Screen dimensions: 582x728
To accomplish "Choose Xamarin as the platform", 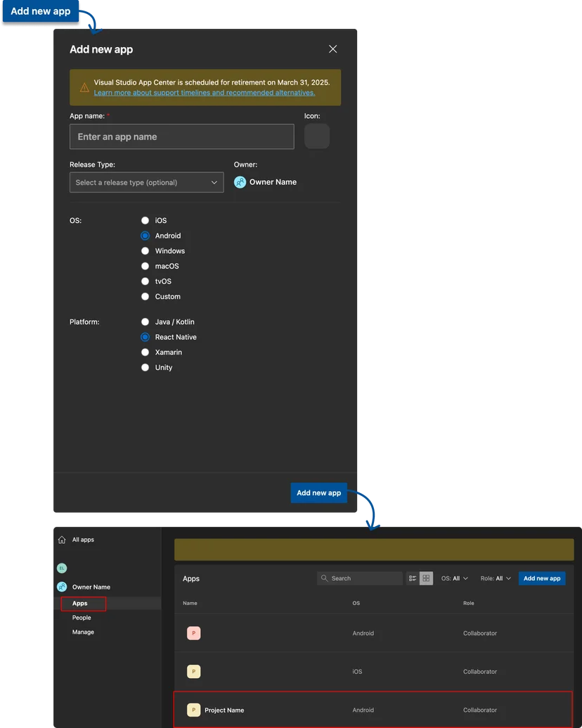I will [145, 352].
